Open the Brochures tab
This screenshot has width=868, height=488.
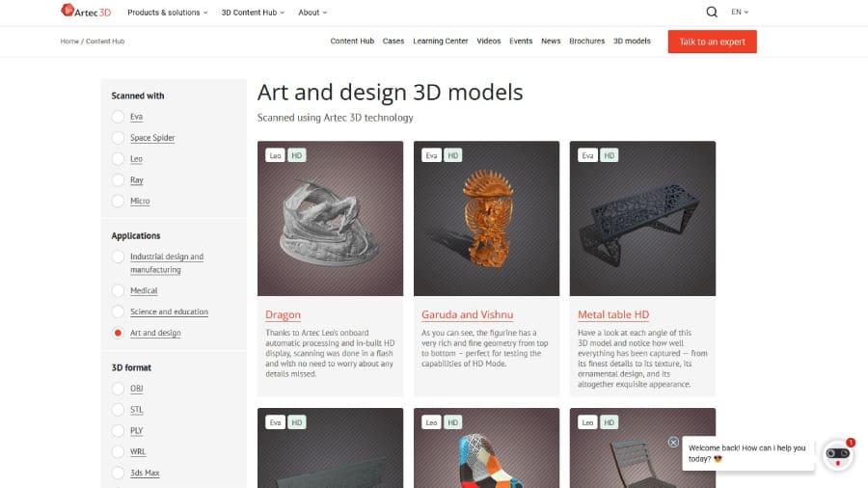pos(586,41)
